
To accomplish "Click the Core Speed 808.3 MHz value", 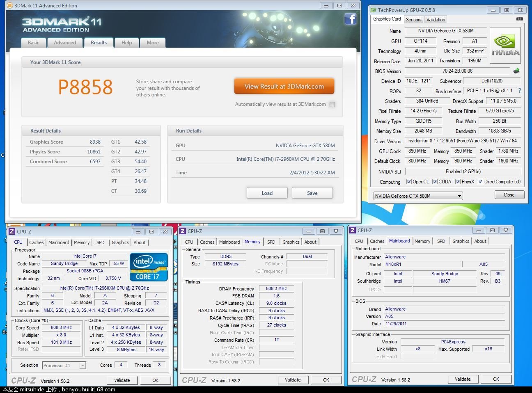I will tap(61, 328).
